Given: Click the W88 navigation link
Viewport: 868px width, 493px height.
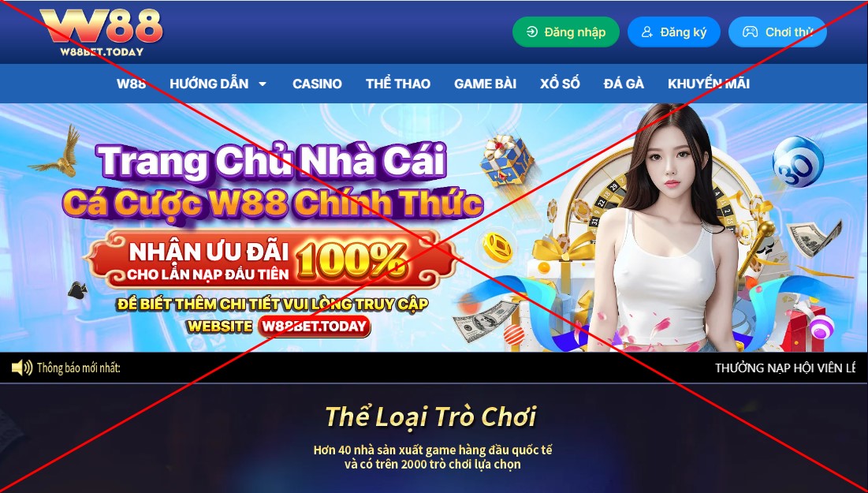Looking at the screenshot, I should pyautogui.click(x=131, y=84).
